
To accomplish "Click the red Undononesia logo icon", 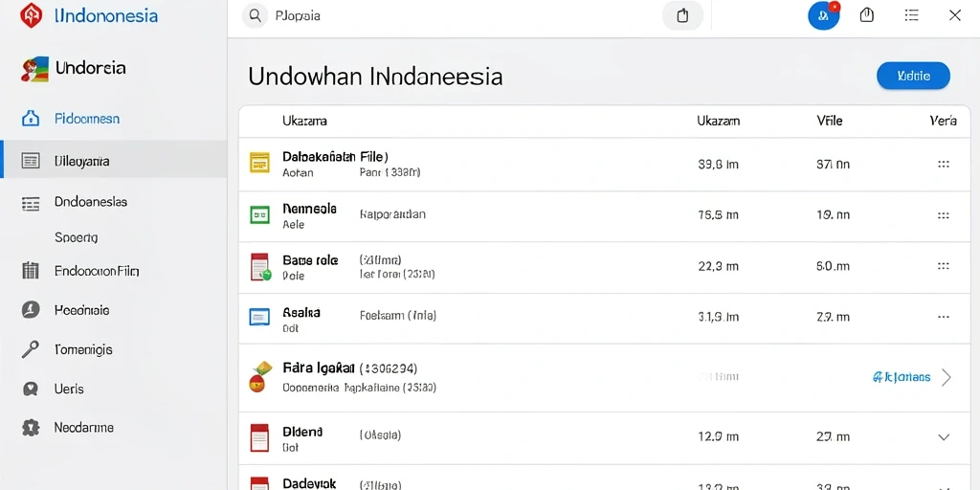I will [x=31, y=15].
